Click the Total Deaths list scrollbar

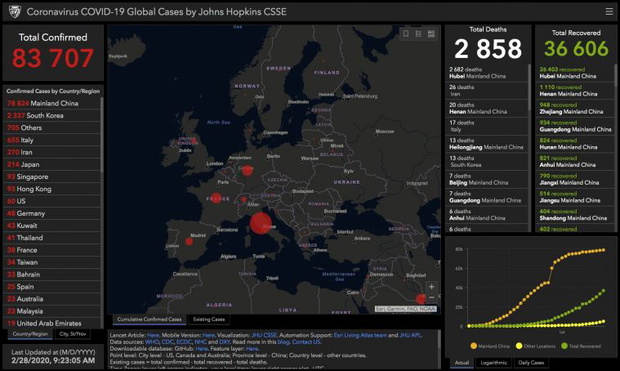[529, 87]
